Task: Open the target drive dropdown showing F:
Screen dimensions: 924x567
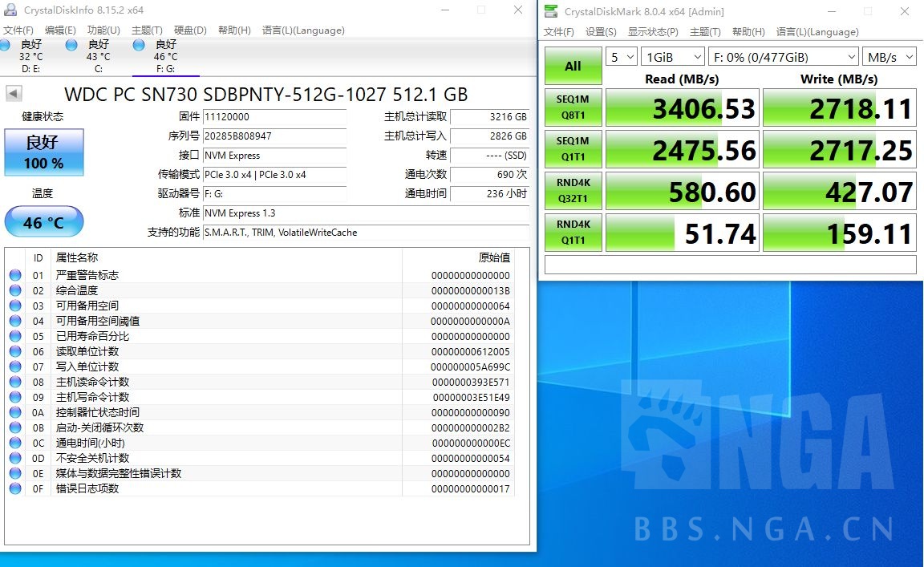Action: pos(783,56)
